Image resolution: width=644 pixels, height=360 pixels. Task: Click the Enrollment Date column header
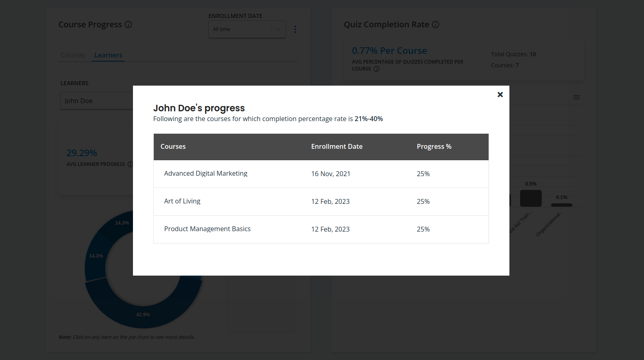click(336, 147)
